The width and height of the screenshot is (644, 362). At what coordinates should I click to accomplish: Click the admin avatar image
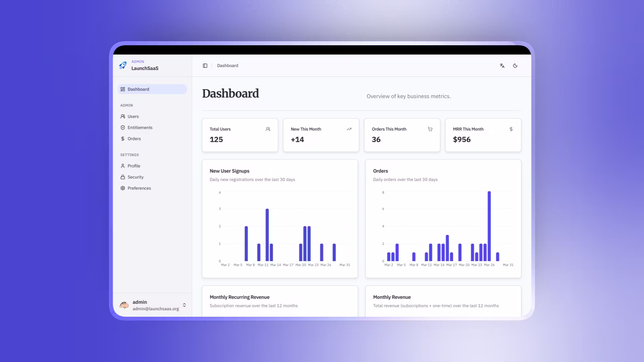pyautogui.click(x=124, y=305)
